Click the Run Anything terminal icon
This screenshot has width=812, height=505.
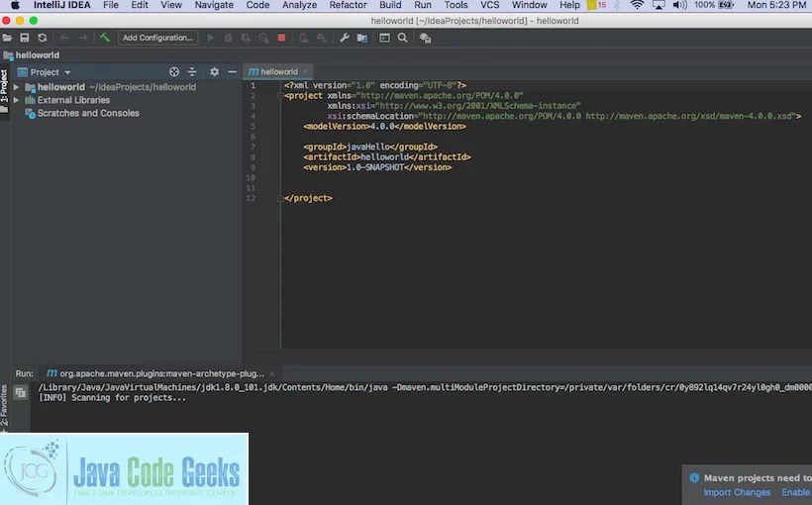[384, 38]
